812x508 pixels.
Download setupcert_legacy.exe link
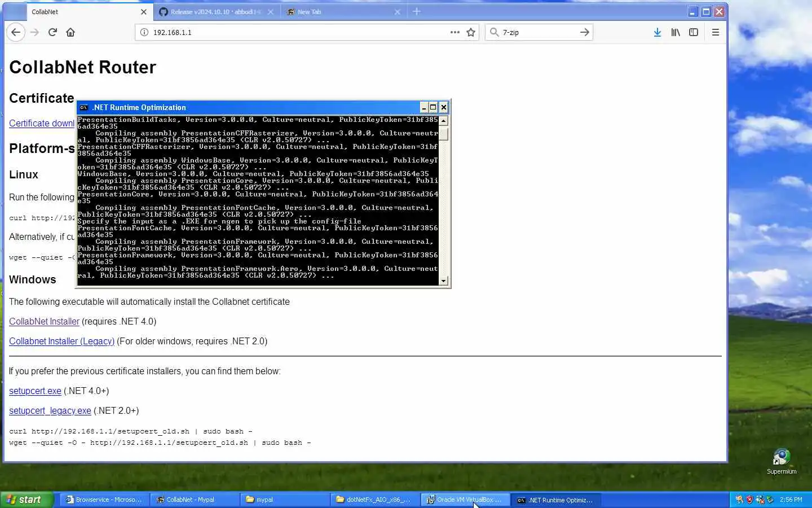pos(50,410)
